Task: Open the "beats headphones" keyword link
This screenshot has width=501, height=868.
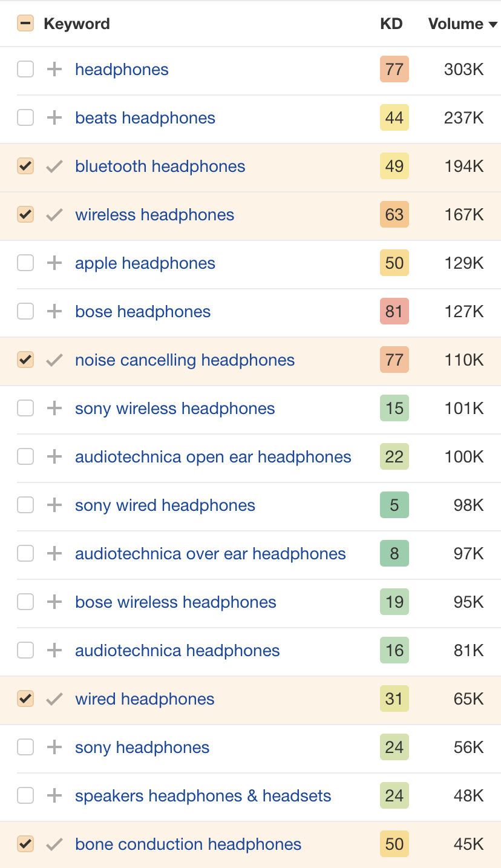Action: [x=145, y=117]
